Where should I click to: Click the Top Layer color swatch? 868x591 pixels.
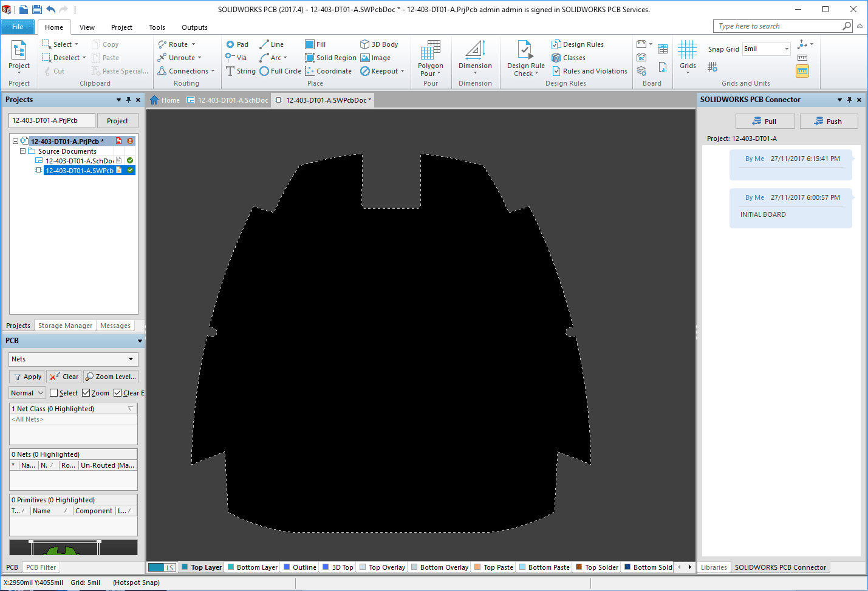click(184, 567)
